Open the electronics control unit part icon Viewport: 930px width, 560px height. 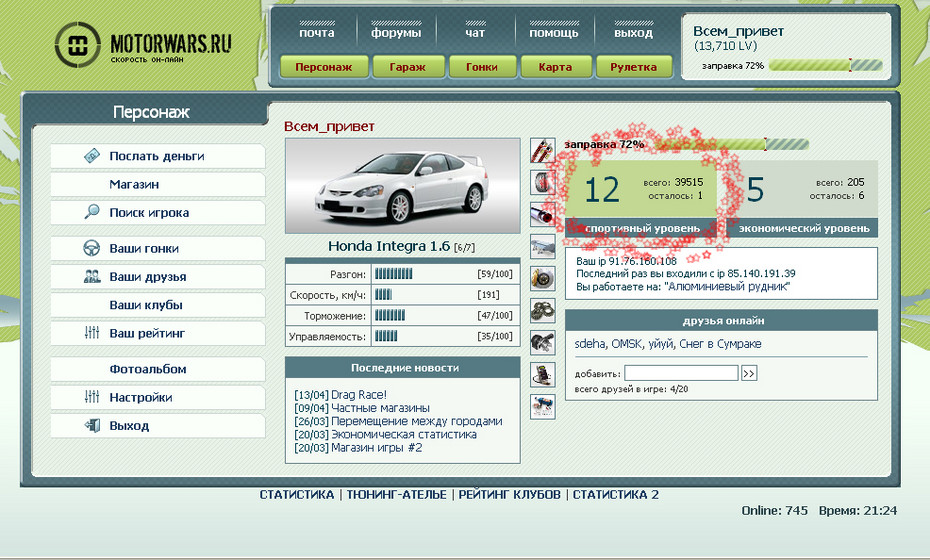click(543, 375)
